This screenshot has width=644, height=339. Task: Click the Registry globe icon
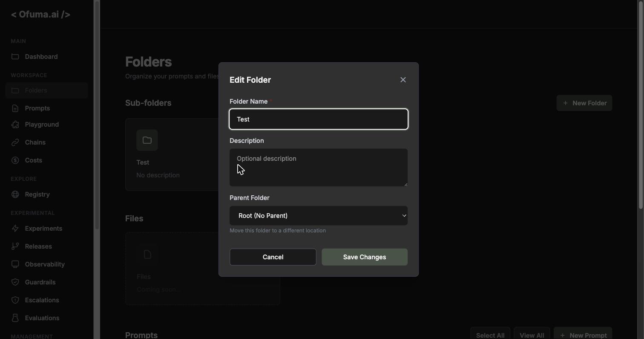tap(15, 194)
